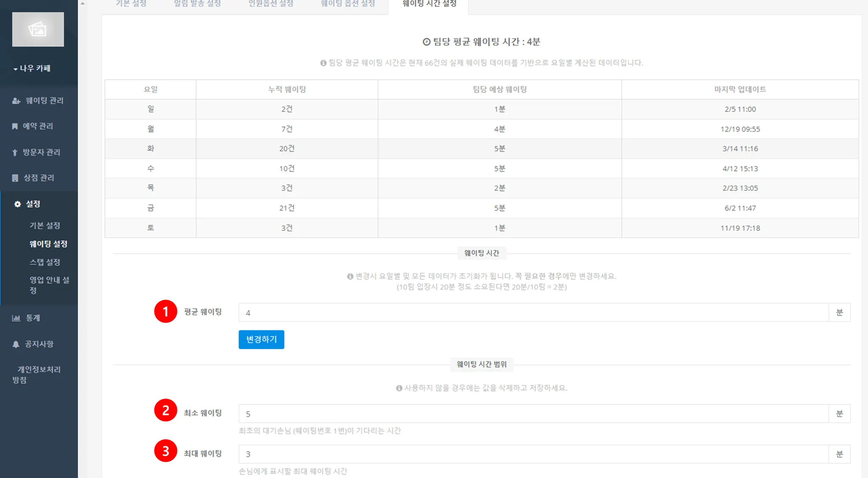868x478 pixels.
Task: Click the notices bell icon
Action: pyautogui.click(x=16, y=344)
